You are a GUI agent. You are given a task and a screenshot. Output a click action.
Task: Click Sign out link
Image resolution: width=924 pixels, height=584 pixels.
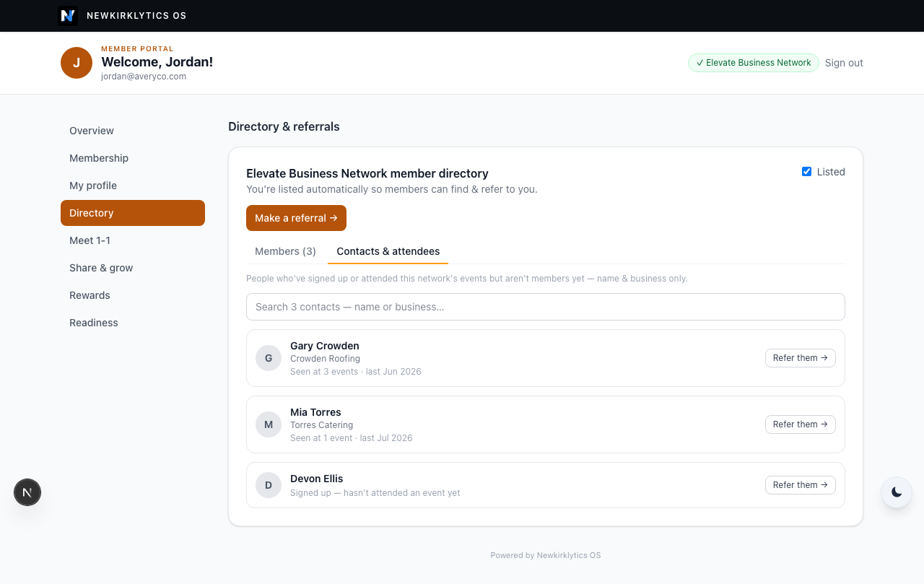point(844,63)
